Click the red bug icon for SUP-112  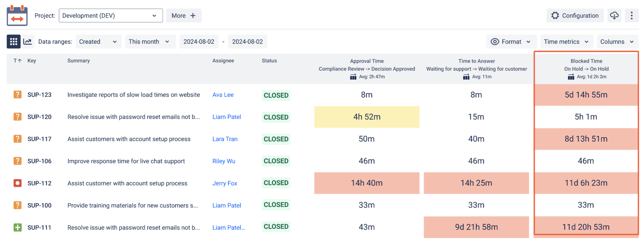pyautogui.click(x=17, y=183)
